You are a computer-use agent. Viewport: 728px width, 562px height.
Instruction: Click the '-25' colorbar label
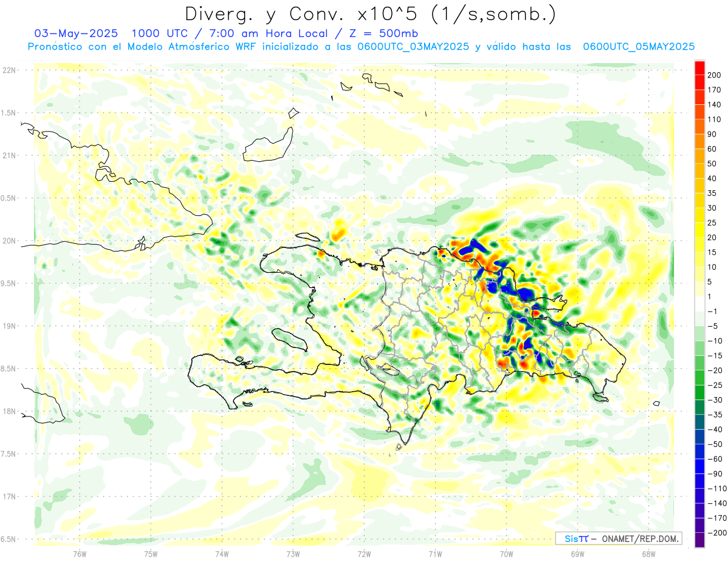(716, 385)
